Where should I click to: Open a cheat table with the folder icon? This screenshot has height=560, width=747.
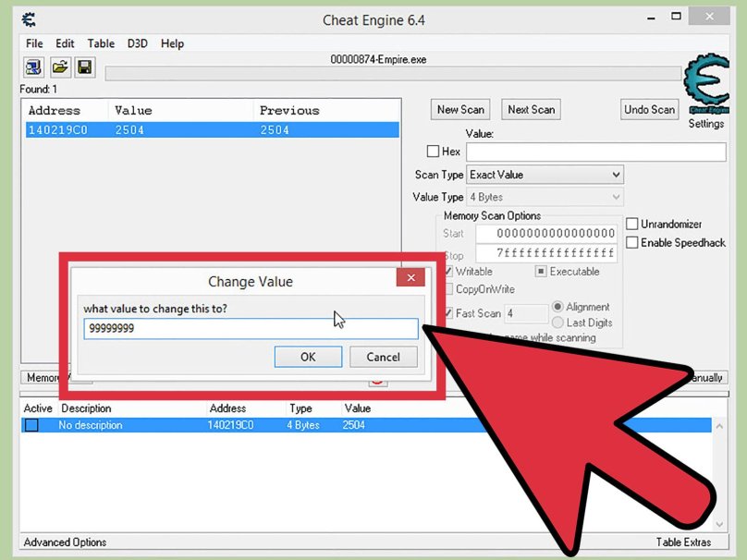click(60, 67)
